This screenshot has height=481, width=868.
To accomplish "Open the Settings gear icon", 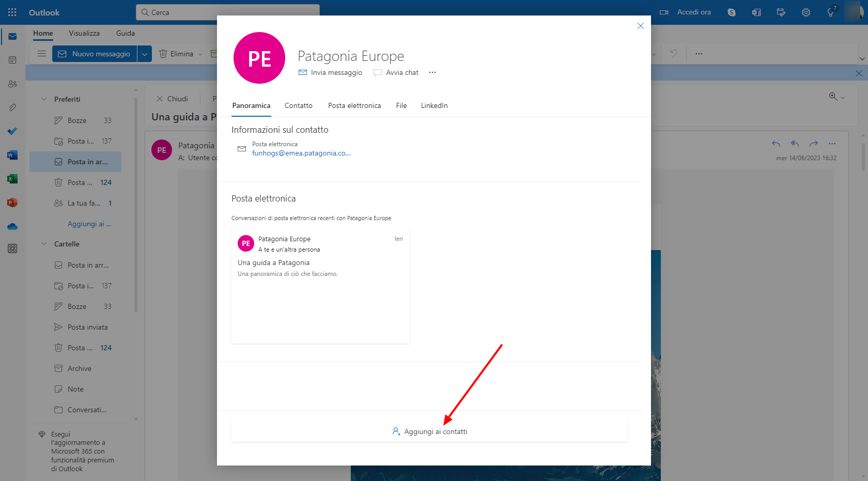I will pos(806,12).
